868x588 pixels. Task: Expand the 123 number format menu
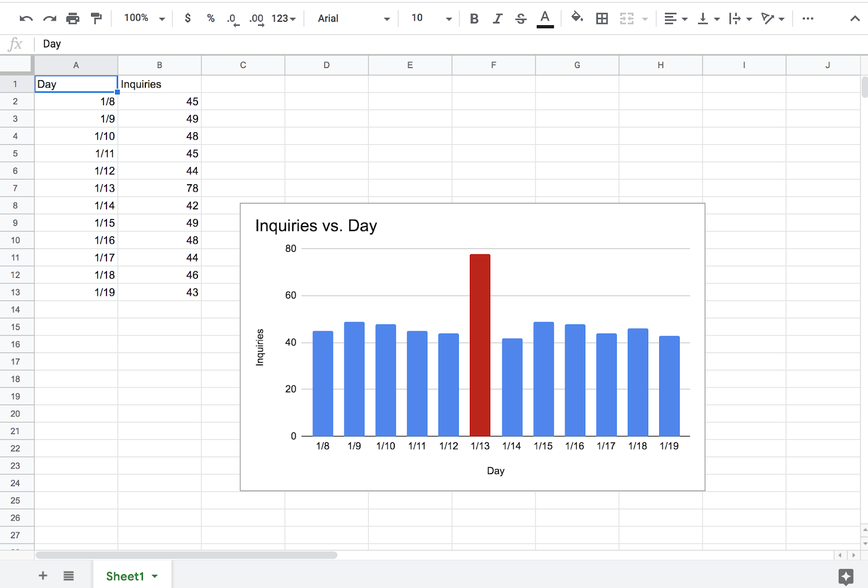(x=283, y=18)
